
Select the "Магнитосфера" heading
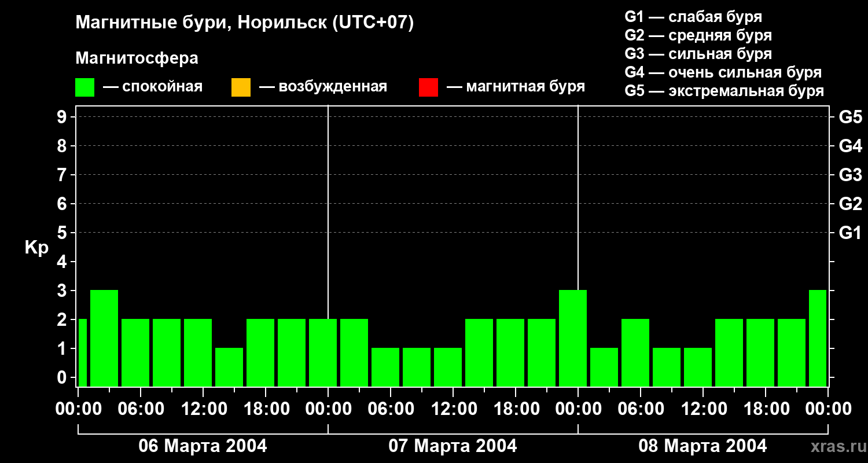click(137, 58)
